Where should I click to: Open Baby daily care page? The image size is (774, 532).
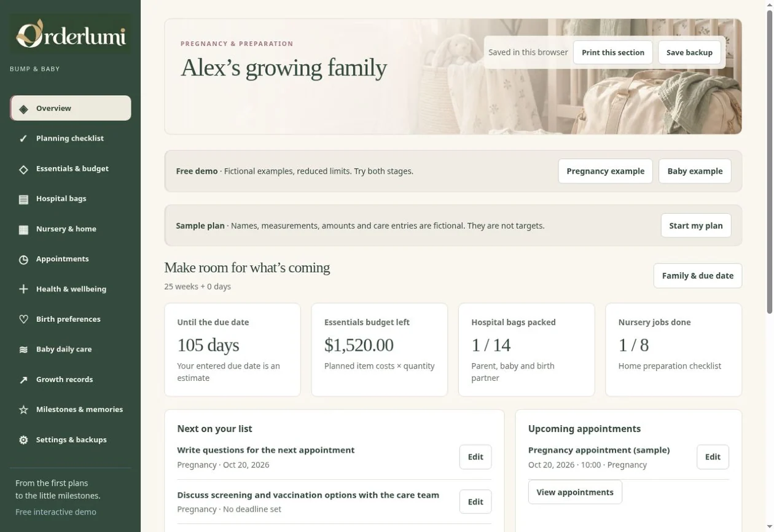[x=70, y=349]
